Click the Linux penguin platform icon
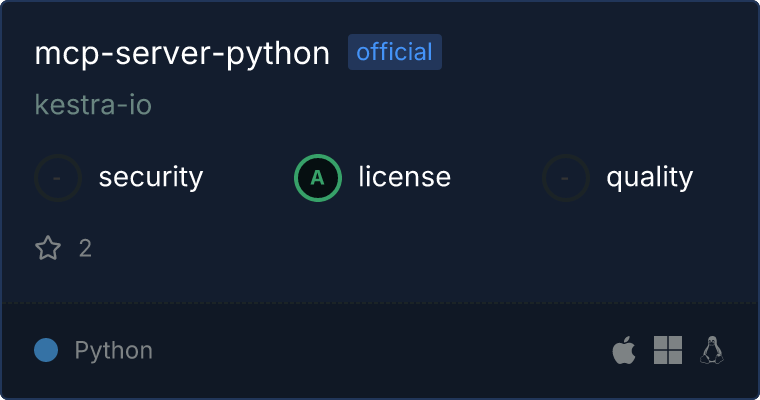This screenshot has height=400, width=760. (x=712, y=350)
